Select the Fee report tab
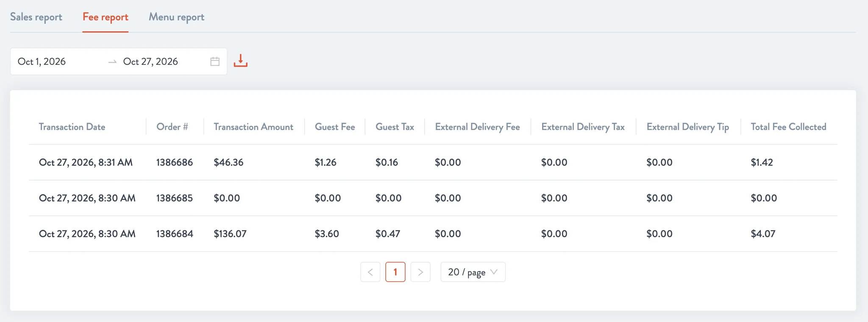This screenshot has height=322, width=868. [x=106, y=17]
